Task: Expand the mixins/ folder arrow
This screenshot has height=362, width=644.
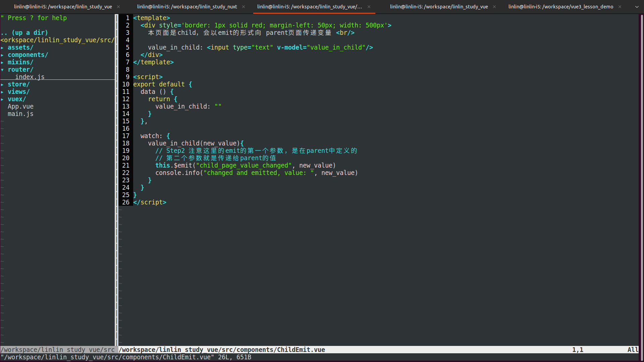Action: click(2, 62)
